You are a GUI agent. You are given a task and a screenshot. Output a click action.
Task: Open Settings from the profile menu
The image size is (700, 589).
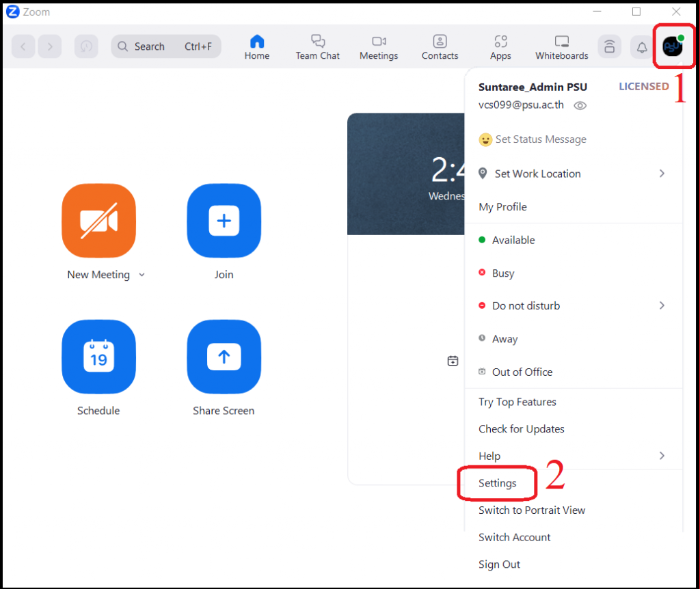497,483
